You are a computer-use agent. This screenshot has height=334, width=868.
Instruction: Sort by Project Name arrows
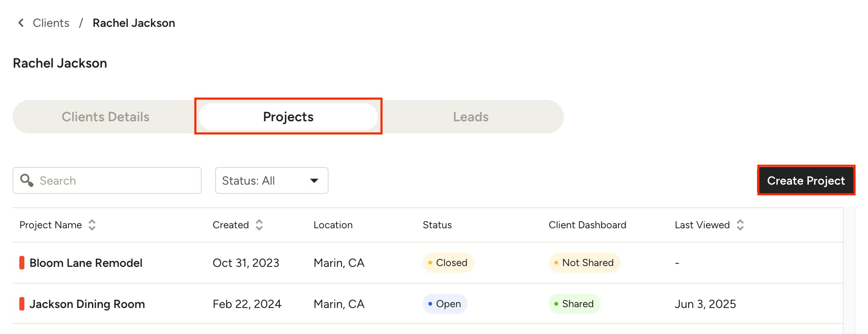[92, 225]
